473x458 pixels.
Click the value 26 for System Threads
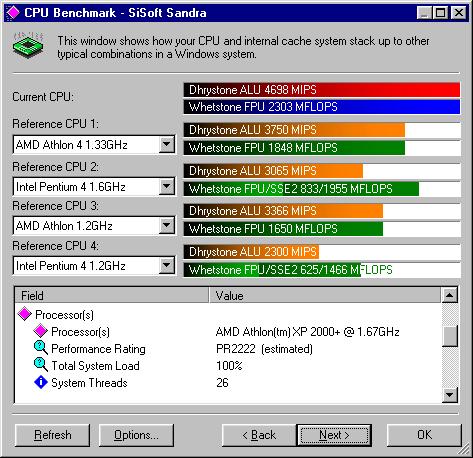pyautogui.click(x=222, y=383)
